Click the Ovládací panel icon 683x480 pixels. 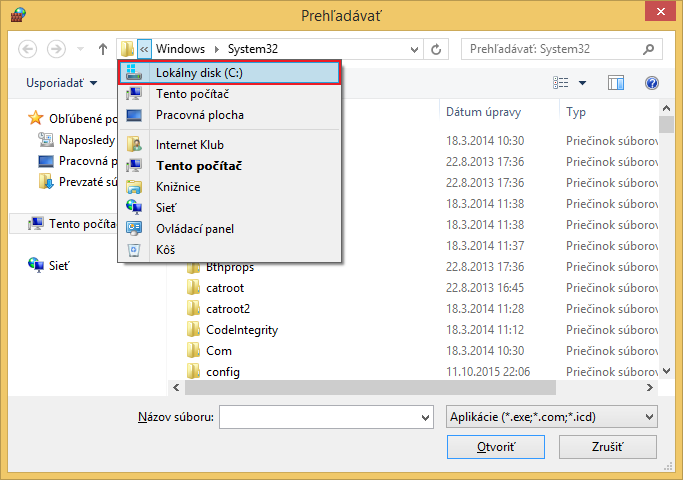pos(134,228)
